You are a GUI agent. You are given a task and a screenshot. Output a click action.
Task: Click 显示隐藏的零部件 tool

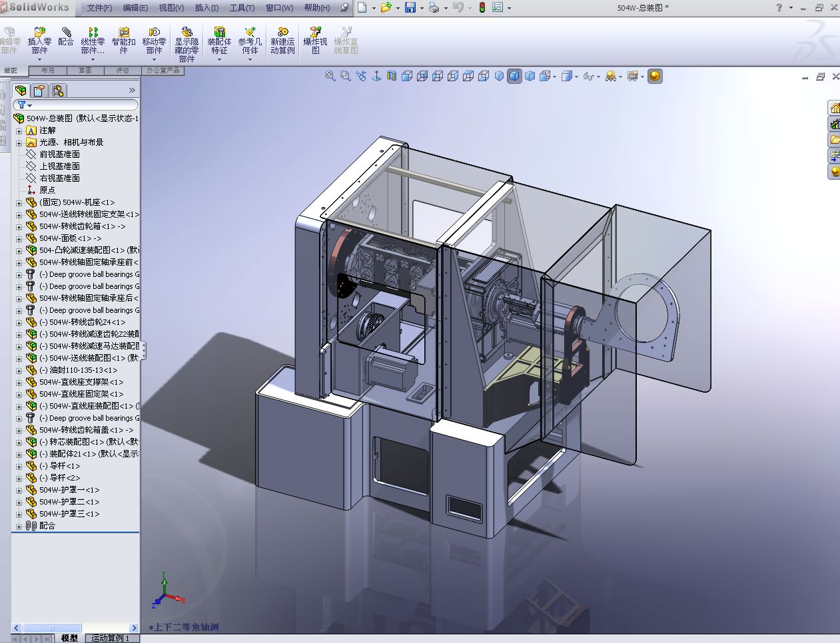187,45
